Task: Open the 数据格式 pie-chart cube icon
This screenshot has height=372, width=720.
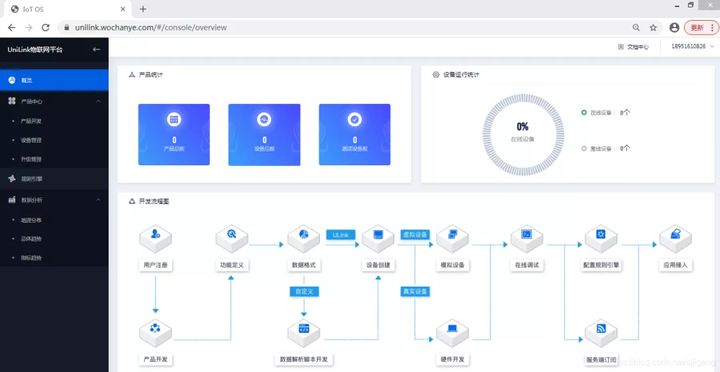Action: click(x=304, y=238)
